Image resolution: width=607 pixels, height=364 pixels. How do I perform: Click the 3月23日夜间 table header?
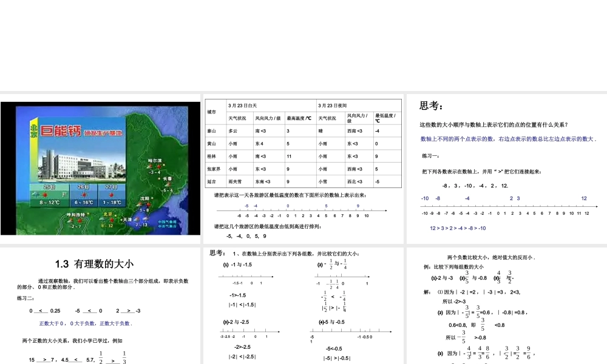click(x=359, y=105)
